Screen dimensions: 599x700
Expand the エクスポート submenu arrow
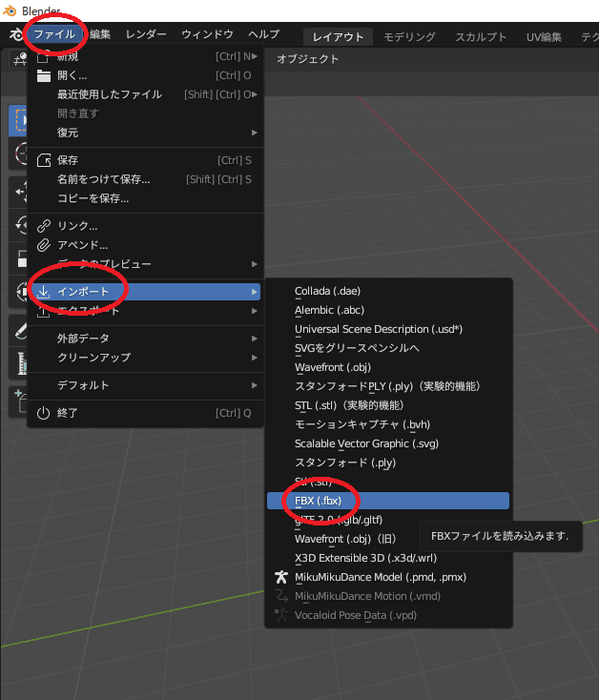254,311
